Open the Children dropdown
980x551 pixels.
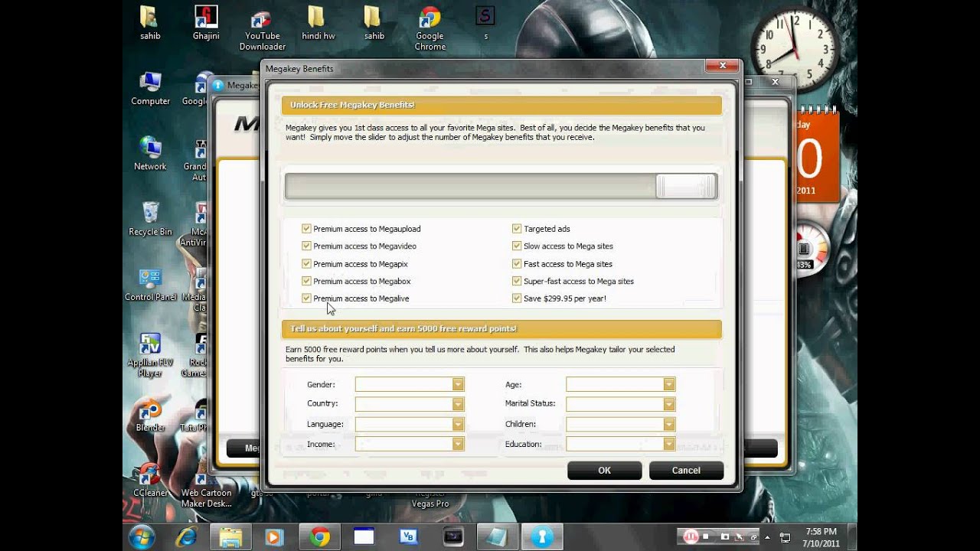point(620,424)
